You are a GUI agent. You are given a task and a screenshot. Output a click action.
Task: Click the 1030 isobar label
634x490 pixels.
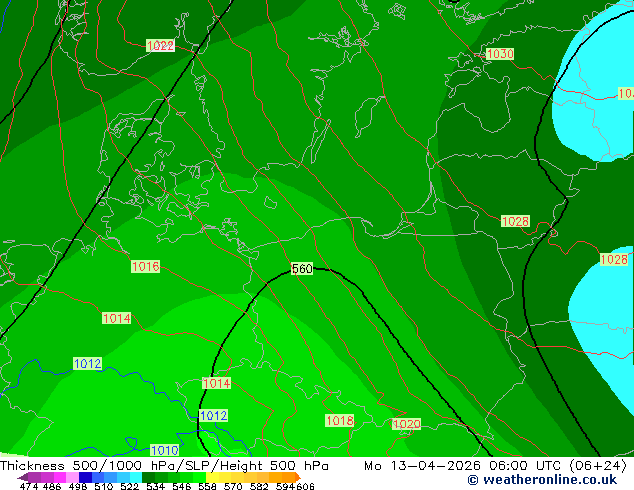coord(500,54)
